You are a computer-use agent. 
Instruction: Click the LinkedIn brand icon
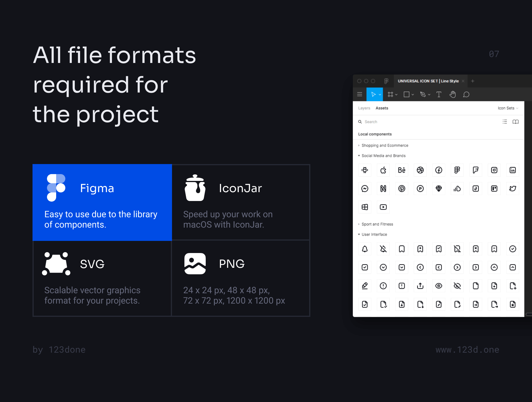[513, 170]
